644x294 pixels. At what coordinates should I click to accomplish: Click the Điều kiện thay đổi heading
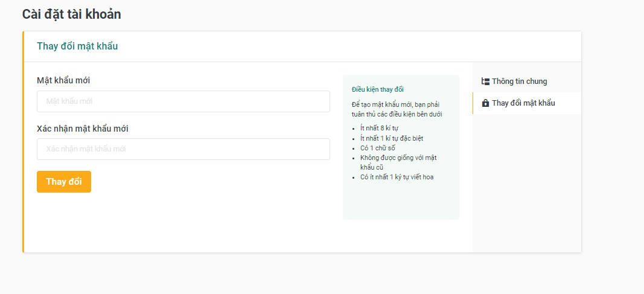point(378,89)
